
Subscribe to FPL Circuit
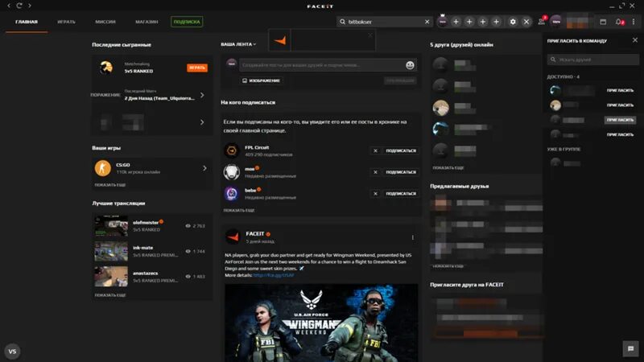(401, 150)
